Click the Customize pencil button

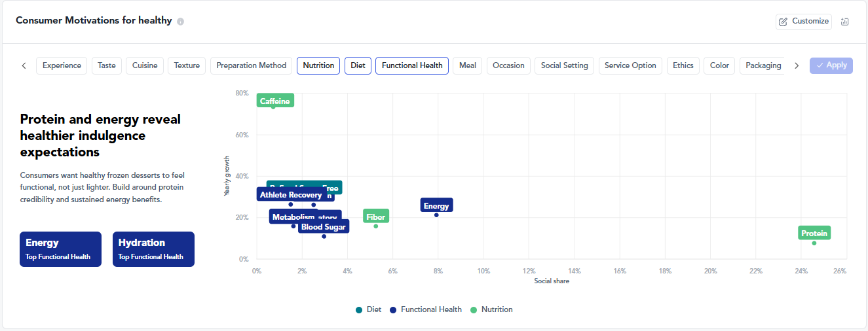(804, 22)
